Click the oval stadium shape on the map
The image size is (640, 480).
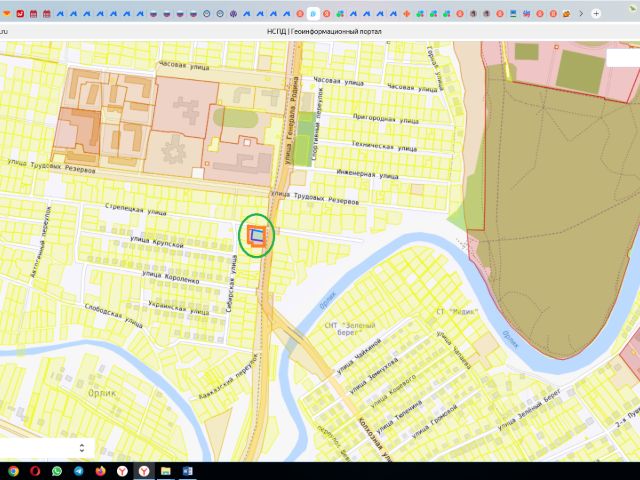click(x=236, y=118)
